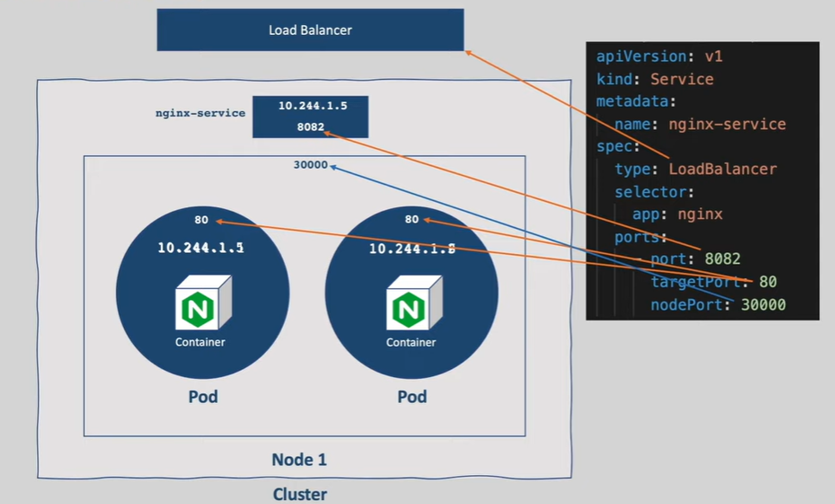835x504 pixels.
Task: Select port 80 on the left pod
Action: click(x=201, y=220)
